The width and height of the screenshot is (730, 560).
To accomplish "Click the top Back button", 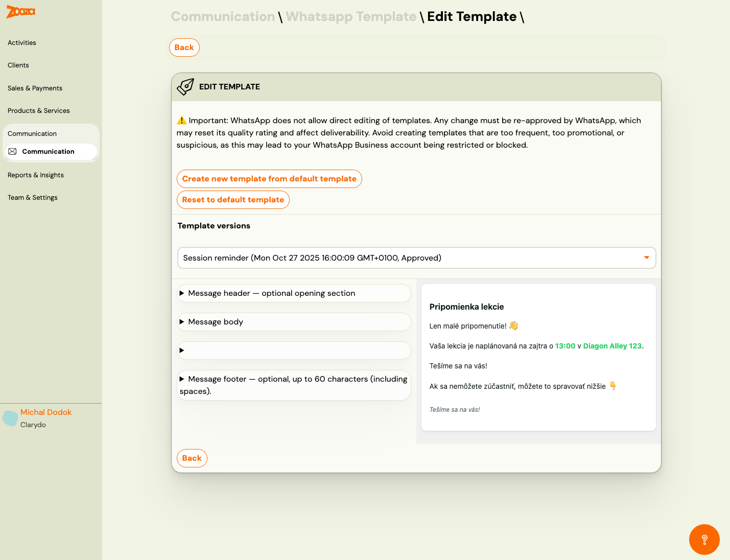I will coord(184,48).
